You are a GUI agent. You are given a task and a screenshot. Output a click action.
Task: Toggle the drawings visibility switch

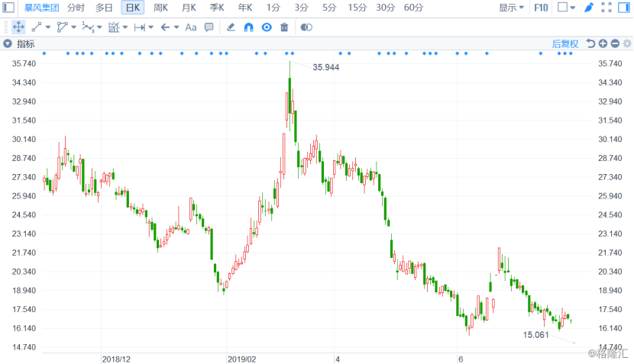pos(306,27)
